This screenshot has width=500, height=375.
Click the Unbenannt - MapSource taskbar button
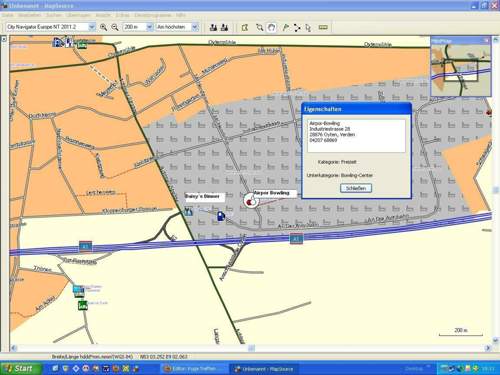pyautogui.click(x=264, y=369)
